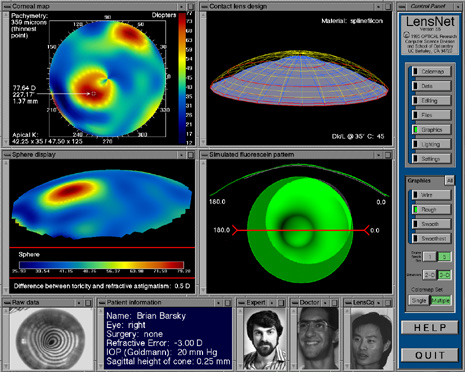465x372 pixels.
Task: Click the Diopters color scale bar
Action: tap(182, 78)
